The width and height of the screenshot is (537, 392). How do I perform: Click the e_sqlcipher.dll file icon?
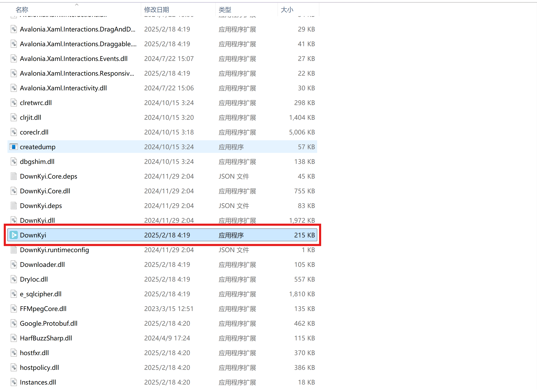(14, 294)
